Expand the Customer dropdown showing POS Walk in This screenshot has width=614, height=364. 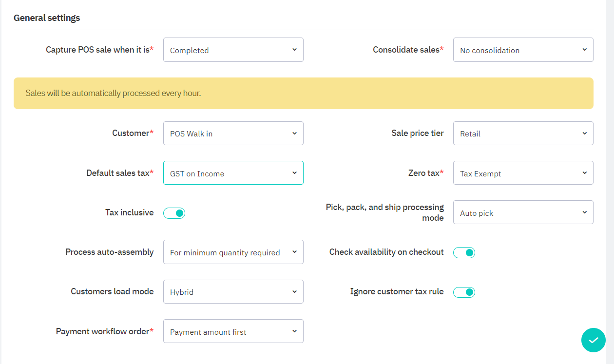[x=233, y=134]
